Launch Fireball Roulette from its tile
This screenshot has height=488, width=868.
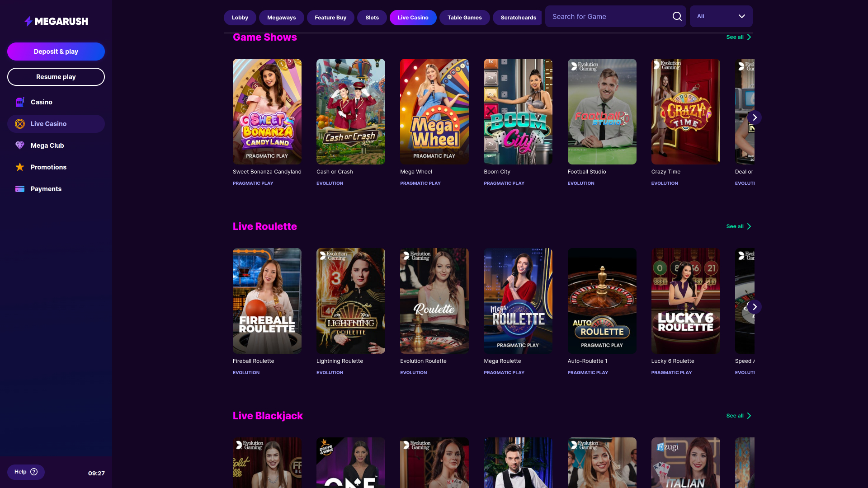pyautogui.click(x=267, y=300)
